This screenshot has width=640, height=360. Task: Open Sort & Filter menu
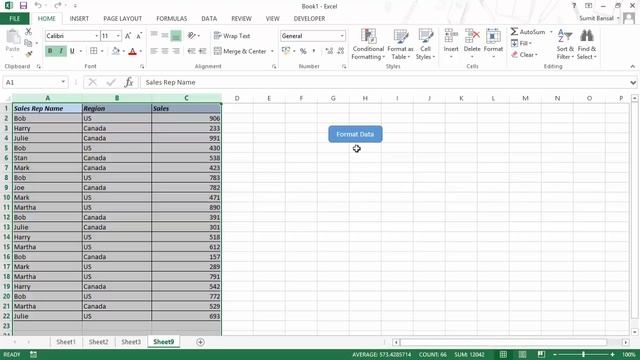pyautogui.click(x=565, y=44)
